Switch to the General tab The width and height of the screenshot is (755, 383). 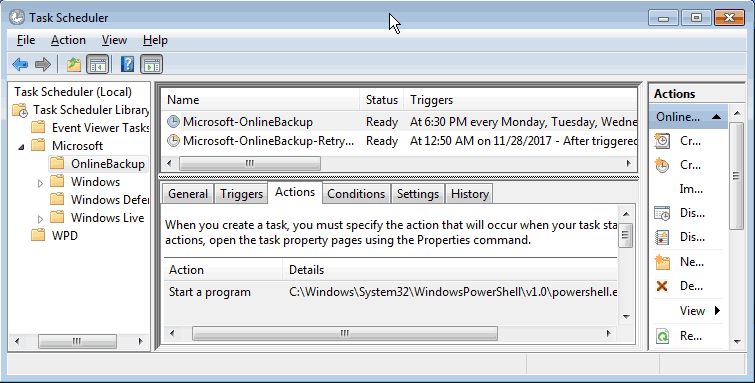pos(188,194)
